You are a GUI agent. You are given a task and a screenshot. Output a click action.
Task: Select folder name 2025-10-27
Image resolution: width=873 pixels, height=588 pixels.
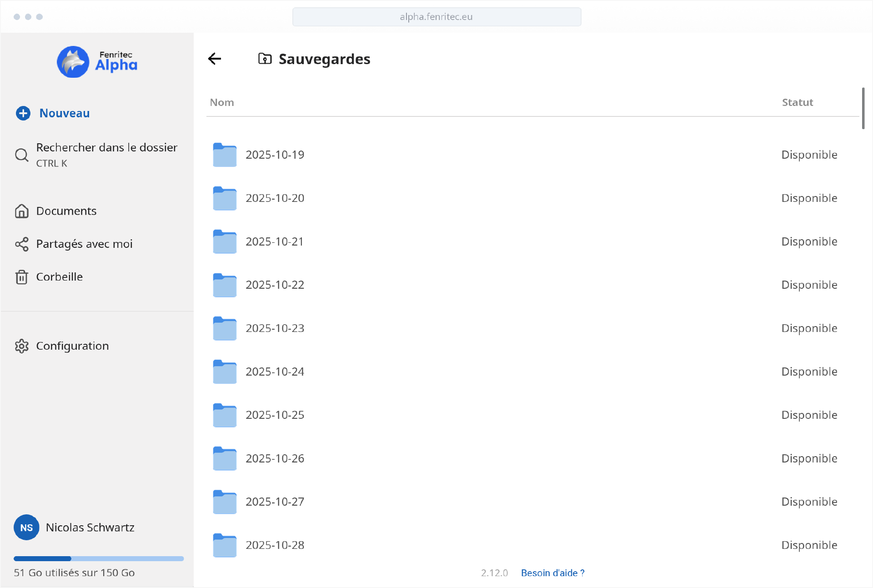pos(275,502)
